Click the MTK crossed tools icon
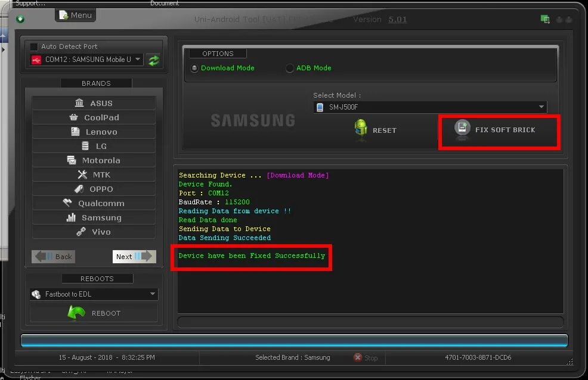The width and height of the screenshot is (588, 380). tap(82, 175)
